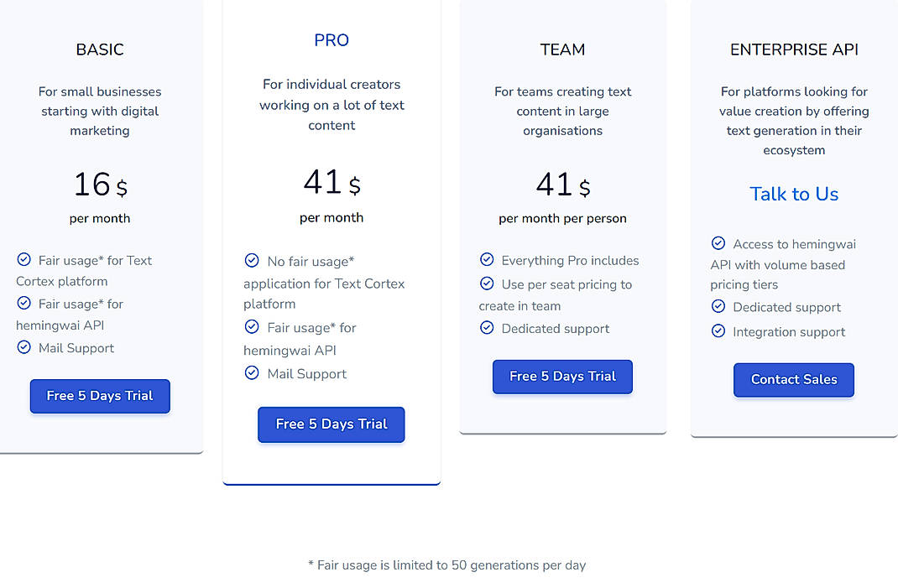
Task: Click the checkmark for Fair usage hemingwai API in PRO
Action: tap(252, 327)
